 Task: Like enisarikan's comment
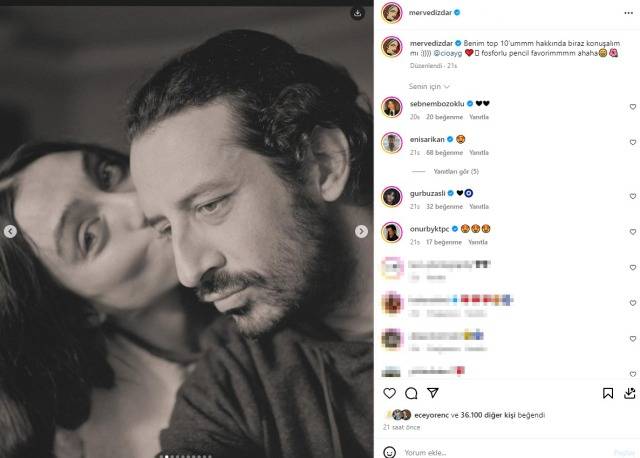coord(633,142)
